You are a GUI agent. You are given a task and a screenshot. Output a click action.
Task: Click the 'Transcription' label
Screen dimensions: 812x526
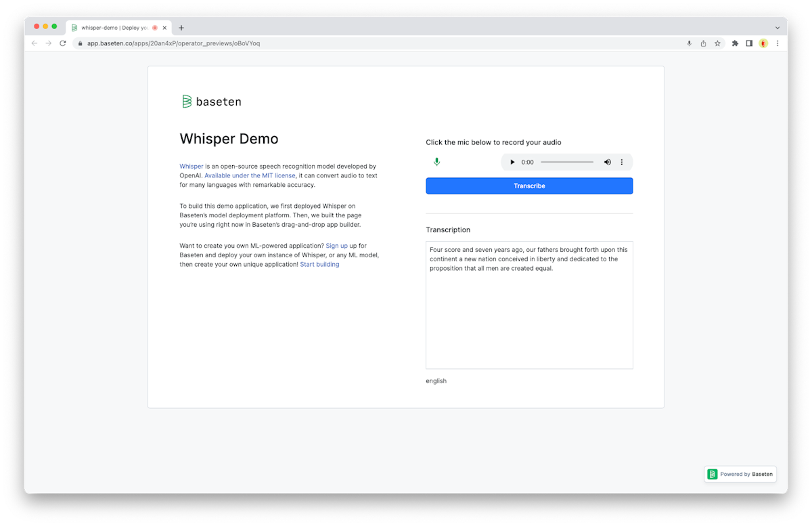click(448, 229)
